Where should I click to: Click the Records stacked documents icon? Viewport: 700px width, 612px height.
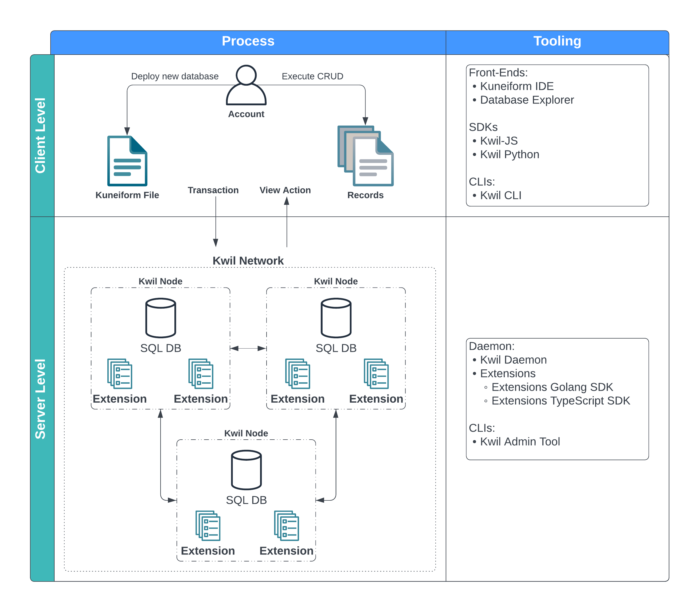[x=365, y=156]
